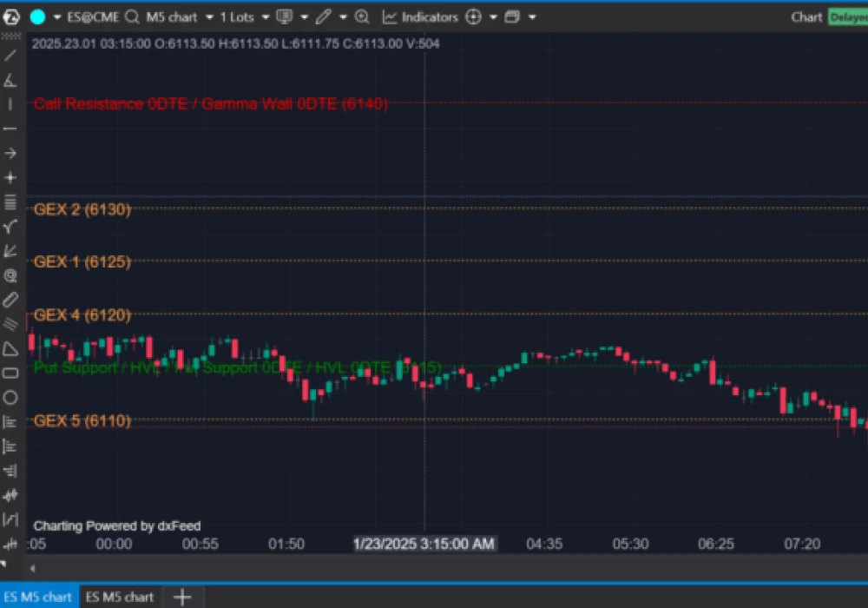Screen dimensions: 868x608
Task: Click the ES@CME symbol field
Action: 93,17
